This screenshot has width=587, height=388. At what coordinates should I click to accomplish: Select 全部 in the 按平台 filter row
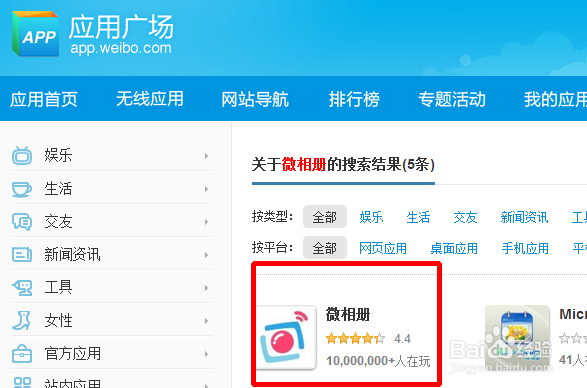(x=325, y=248)
